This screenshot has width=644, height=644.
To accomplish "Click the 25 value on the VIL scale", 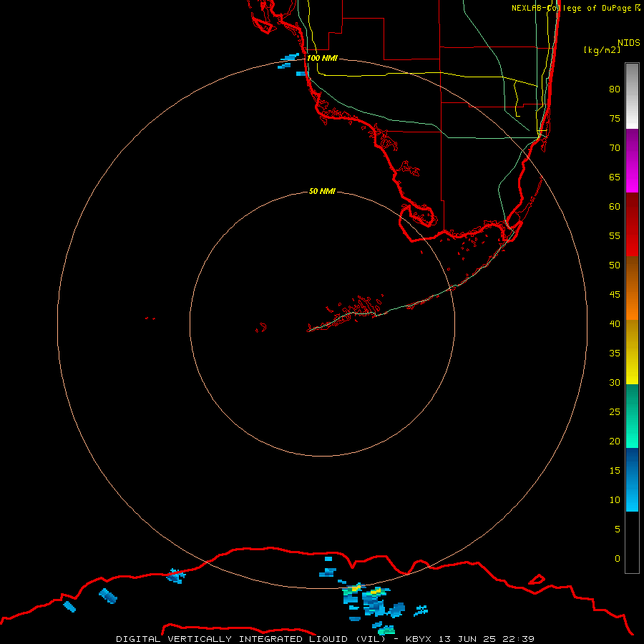I will 615,412.
